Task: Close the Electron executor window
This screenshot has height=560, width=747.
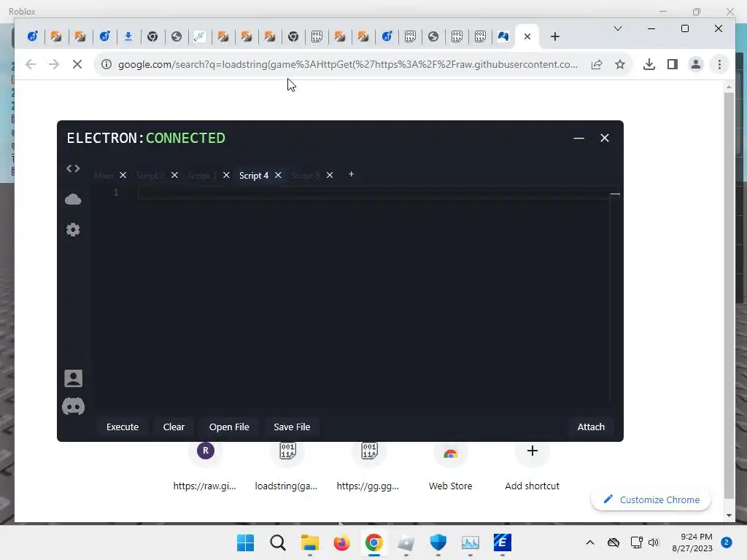Action: pos(605,138)
